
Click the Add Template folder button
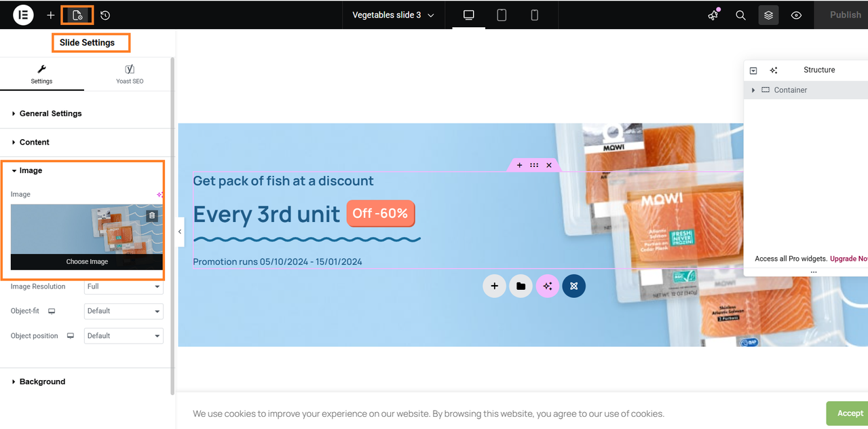point(521,286)
